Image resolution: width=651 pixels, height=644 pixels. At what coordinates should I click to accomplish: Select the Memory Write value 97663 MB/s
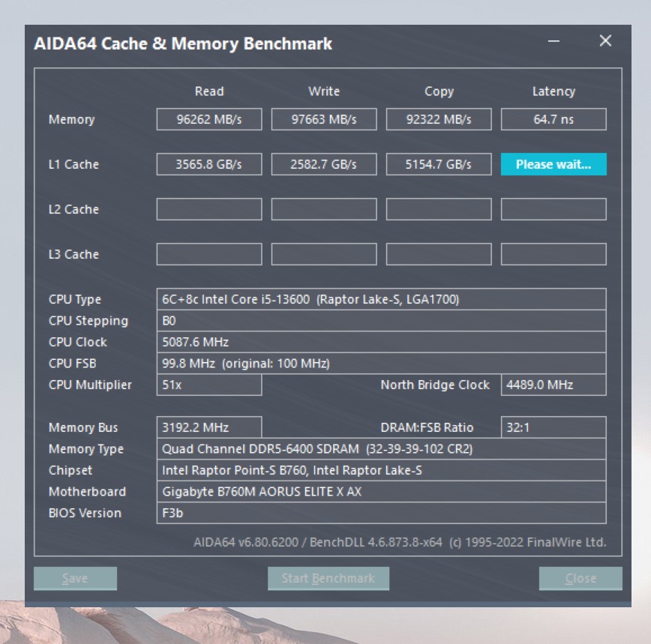[324, 119]
